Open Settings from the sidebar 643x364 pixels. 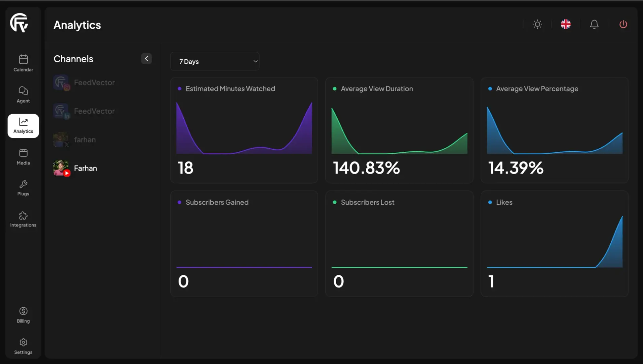[x=23, y=346]
